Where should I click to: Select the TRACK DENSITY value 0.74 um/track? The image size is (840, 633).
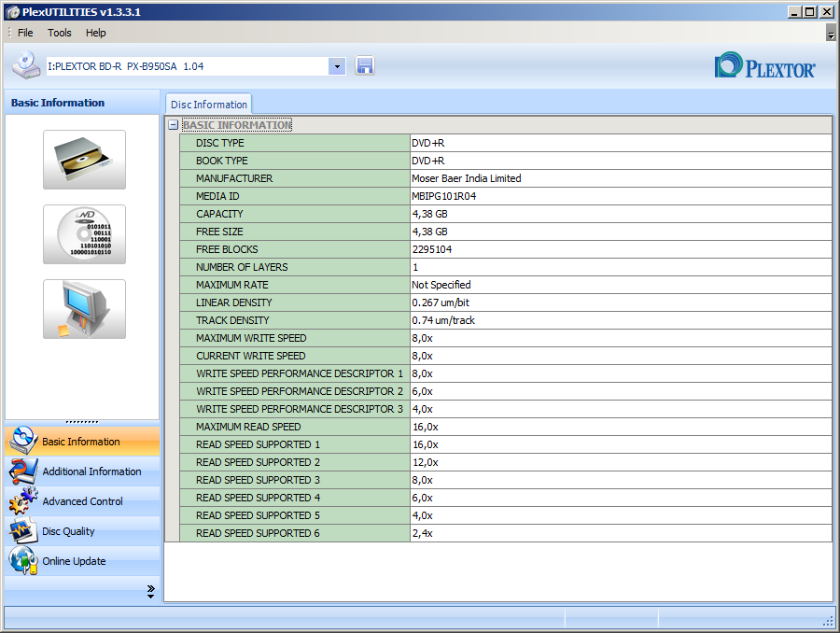click(x=621, y=319)
